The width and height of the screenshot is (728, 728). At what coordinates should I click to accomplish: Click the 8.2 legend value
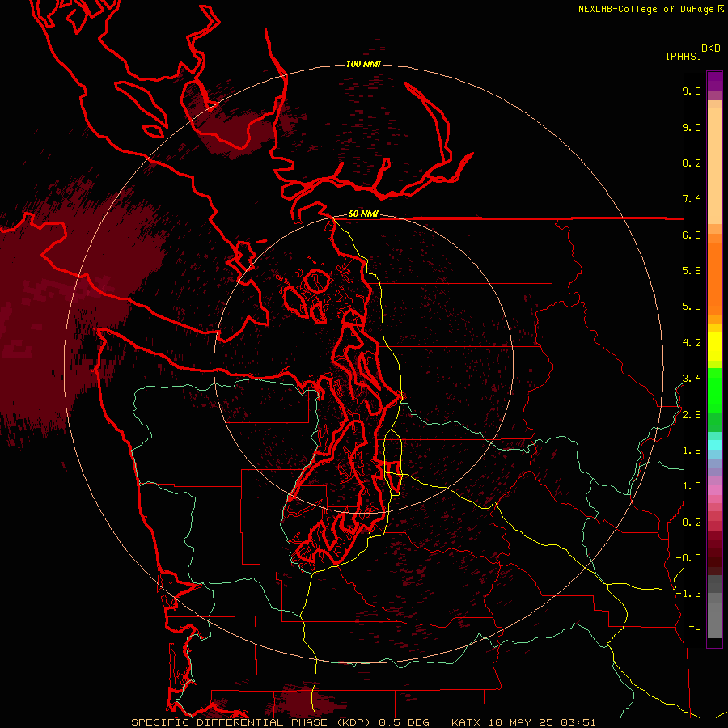[x=692, y=163]
